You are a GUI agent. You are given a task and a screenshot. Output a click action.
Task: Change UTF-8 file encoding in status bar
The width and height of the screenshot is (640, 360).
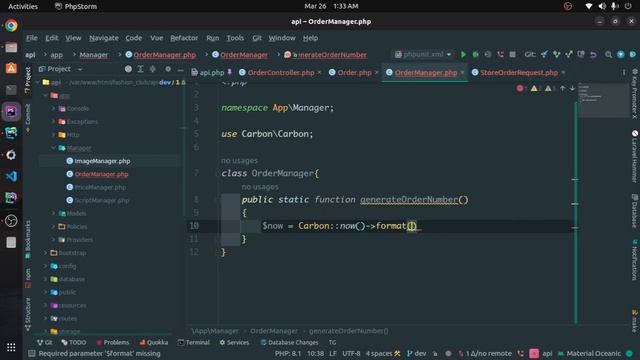(351, 353)
